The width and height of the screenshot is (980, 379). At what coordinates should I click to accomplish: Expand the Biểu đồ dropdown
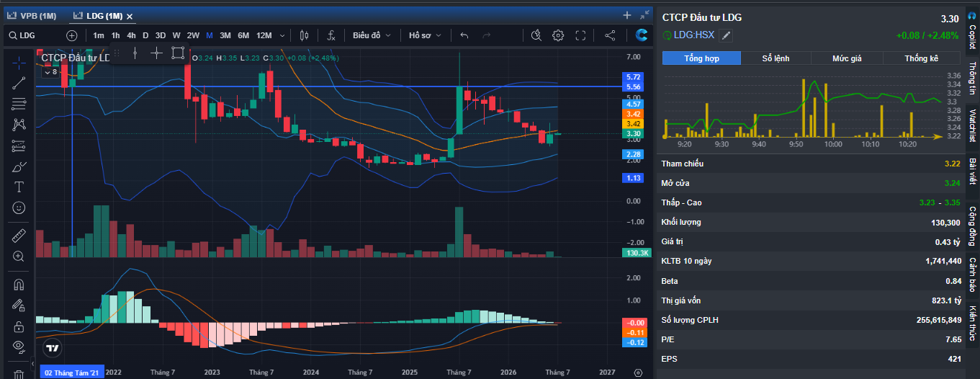point(372,35)
